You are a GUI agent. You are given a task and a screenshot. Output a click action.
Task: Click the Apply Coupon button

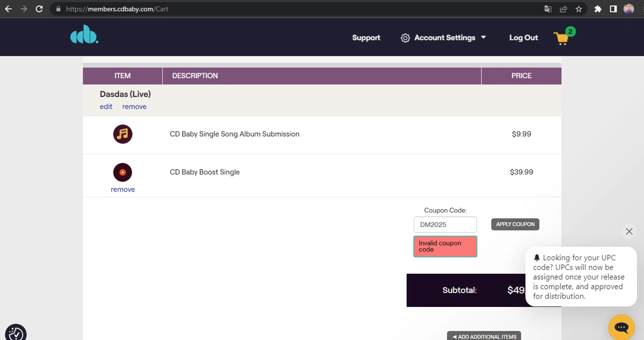515,224
